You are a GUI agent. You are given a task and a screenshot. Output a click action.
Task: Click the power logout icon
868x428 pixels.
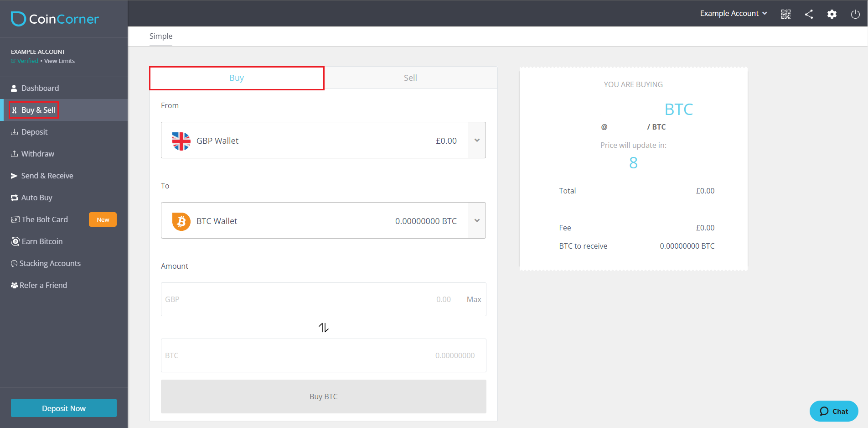(x=855, y=14)
